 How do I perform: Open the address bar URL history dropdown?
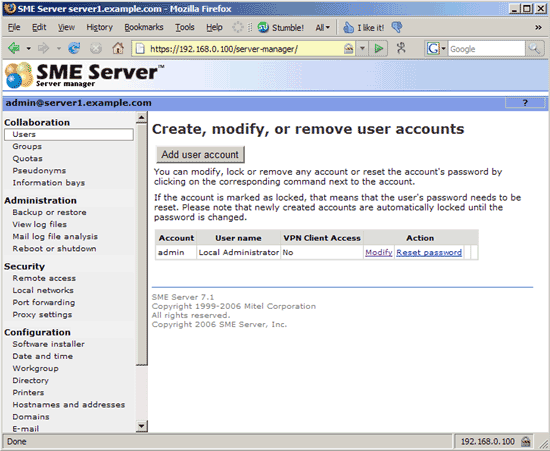[362, 48]
